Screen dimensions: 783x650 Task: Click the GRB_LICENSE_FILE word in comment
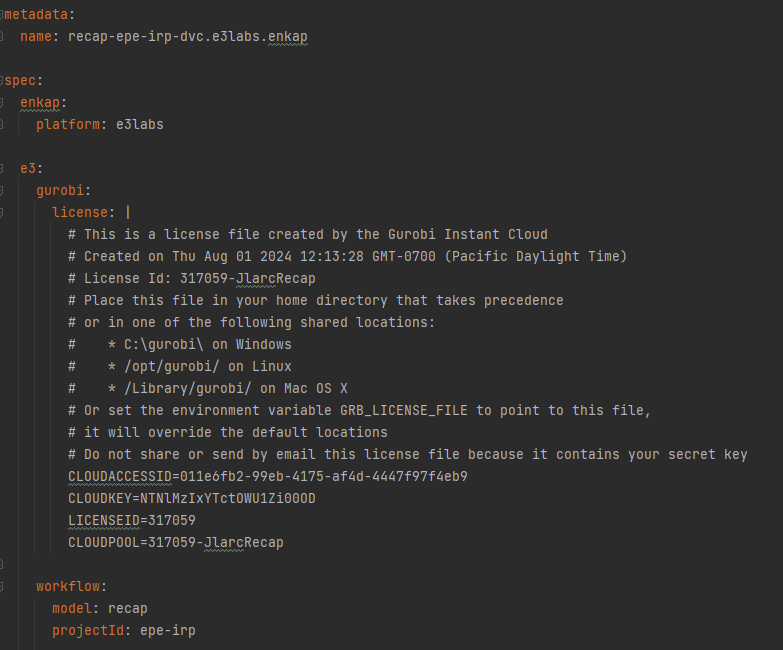pos(404,410)
